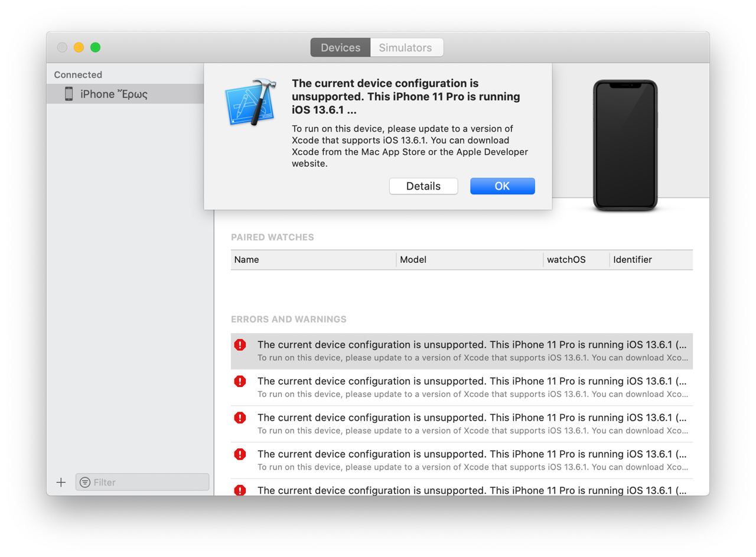Select iPhone Ἔρως in the sidebar
The width and height of the screenshot is (756, 557).
[x=125, y=94]
